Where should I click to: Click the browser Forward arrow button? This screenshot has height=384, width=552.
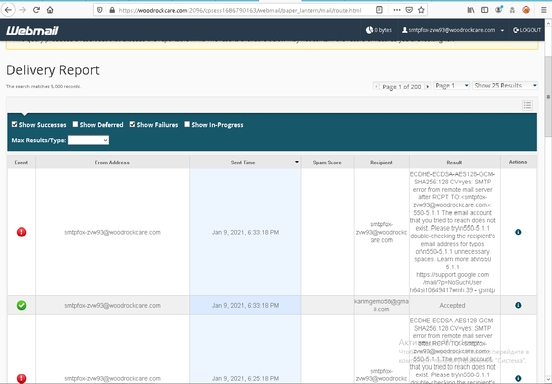(x=23, y=10)
